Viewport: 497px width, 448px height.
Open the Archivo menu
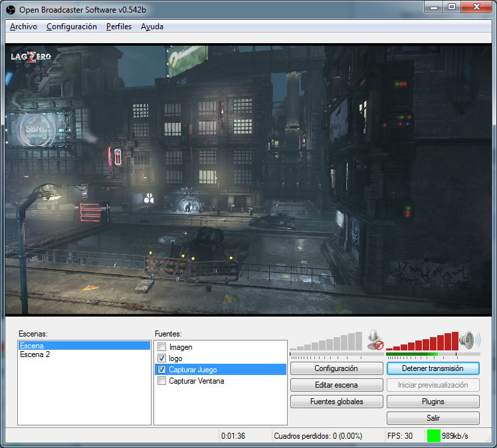pos(23,27)
